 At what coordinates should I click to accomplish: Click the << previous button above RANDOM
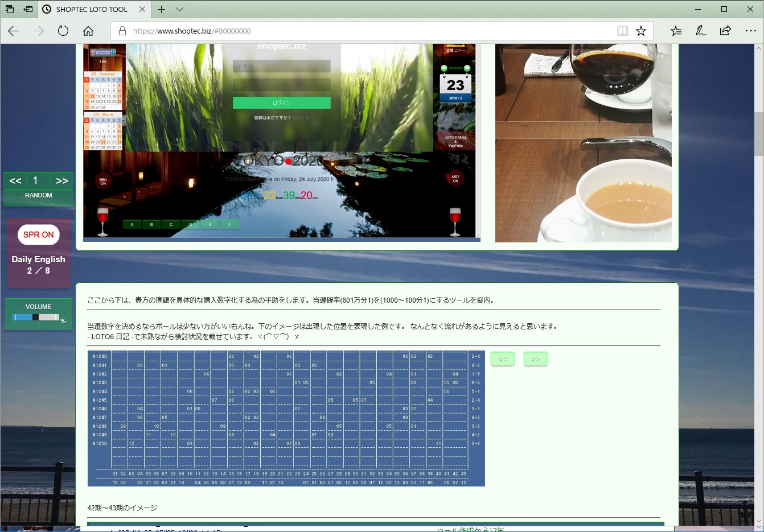coord(15,180)
